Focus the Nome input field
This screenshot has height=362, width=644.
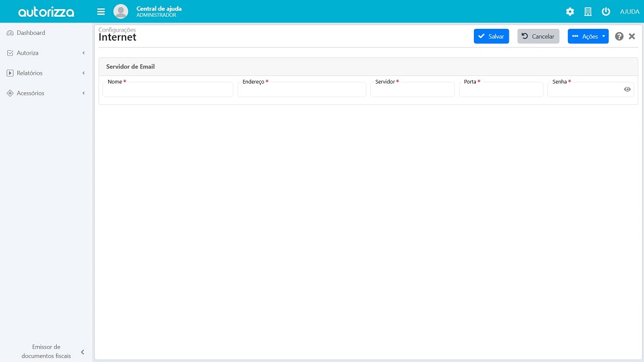point(168,90)
